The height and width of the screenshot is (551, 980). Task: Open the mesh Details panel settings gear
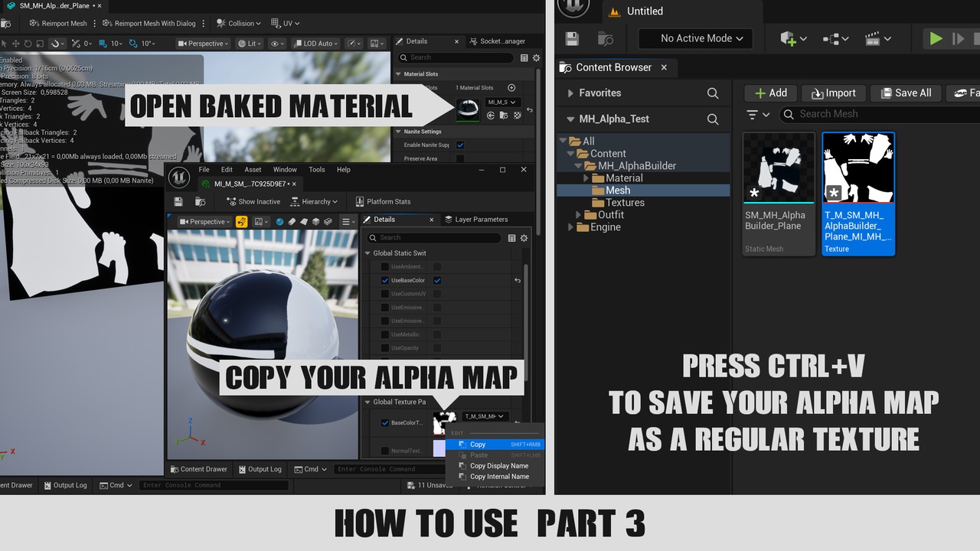[x=536, y=57]
